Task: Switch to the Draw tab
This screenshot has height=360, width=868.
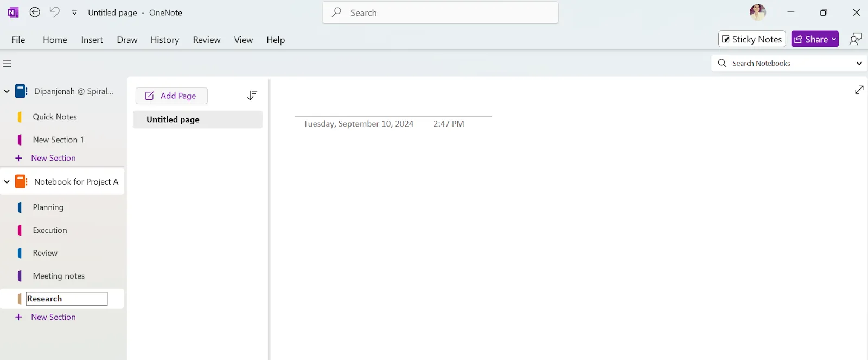Action: [127, 40]
